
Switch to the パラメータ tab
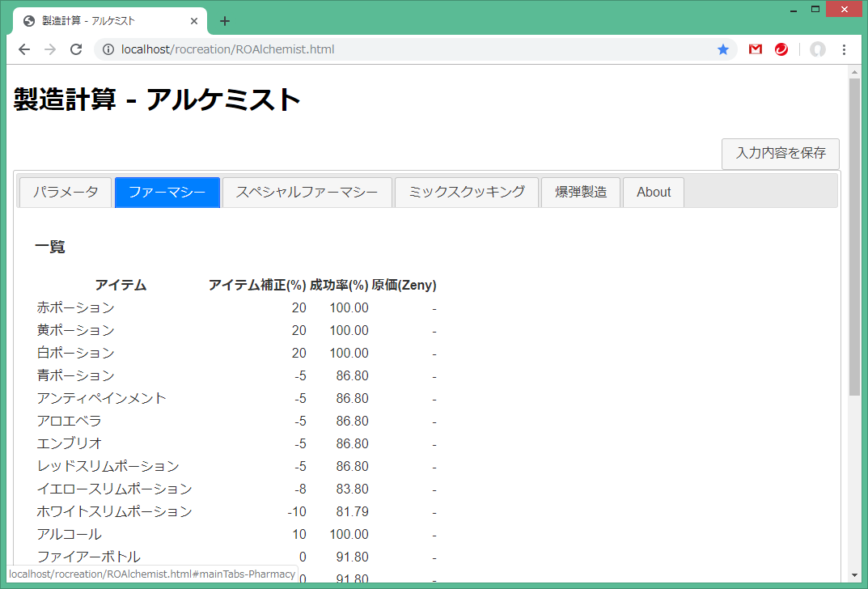pyautogui.click(x=66, y=193)
